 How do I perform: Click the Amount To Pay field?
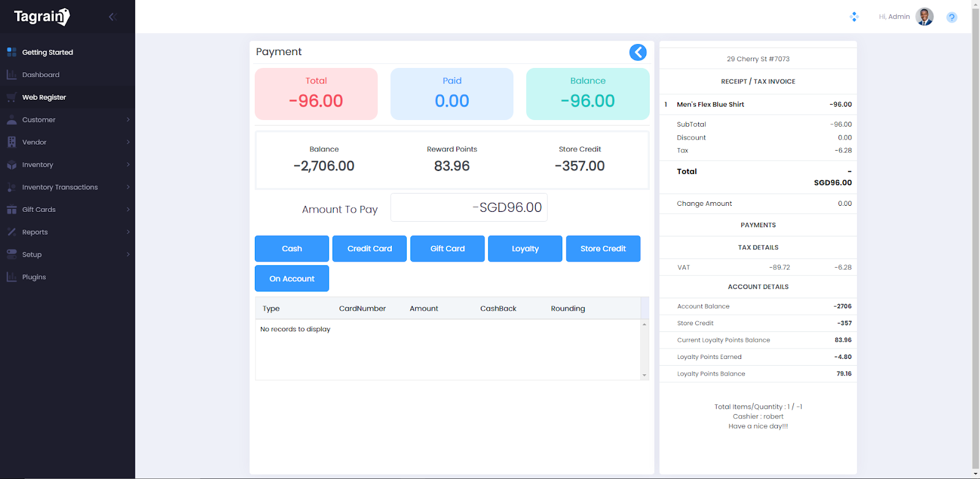(x=469, y=208)
